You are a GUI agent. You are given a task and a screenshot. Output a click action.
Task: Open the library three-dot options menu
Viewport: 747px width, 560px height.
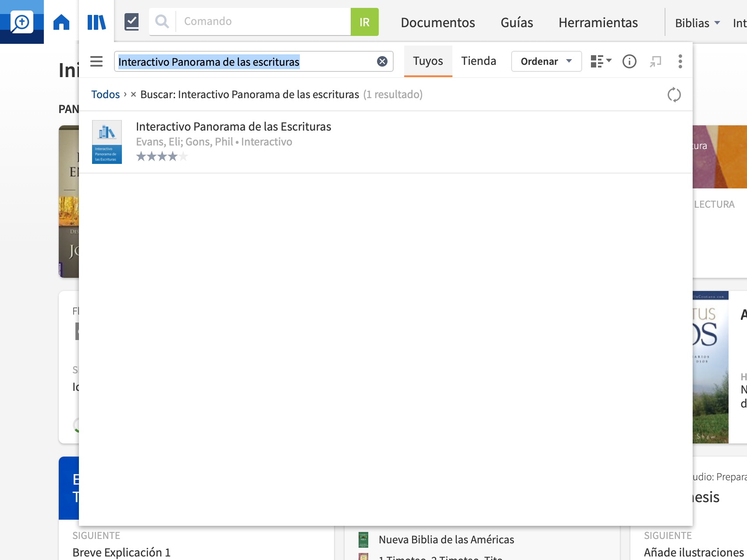(x=680, y=61)
